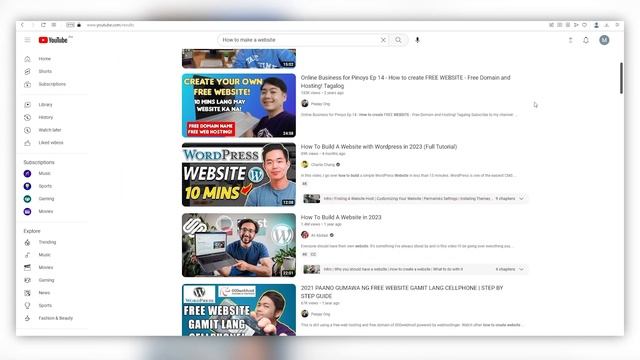
Task: Expand chapters of the Wordpress 2023 tutorial
Action: pos(521,199)
